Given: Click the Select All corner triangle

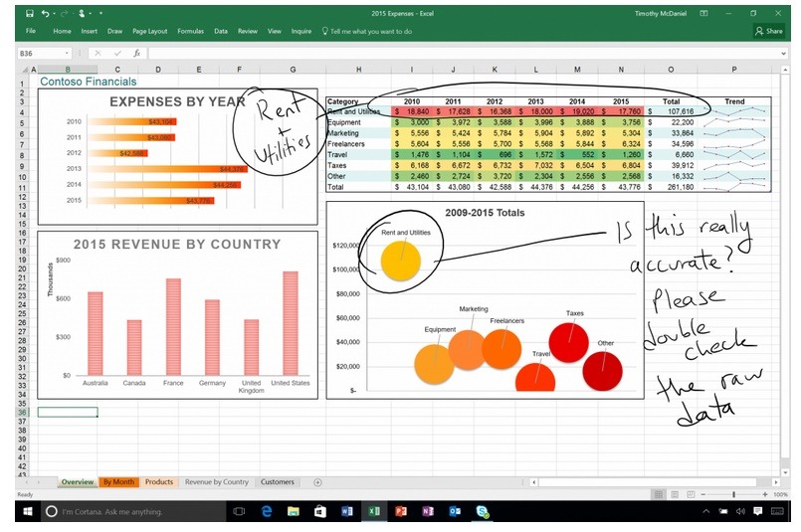Looking at the screenshot, I should [24, 69].
